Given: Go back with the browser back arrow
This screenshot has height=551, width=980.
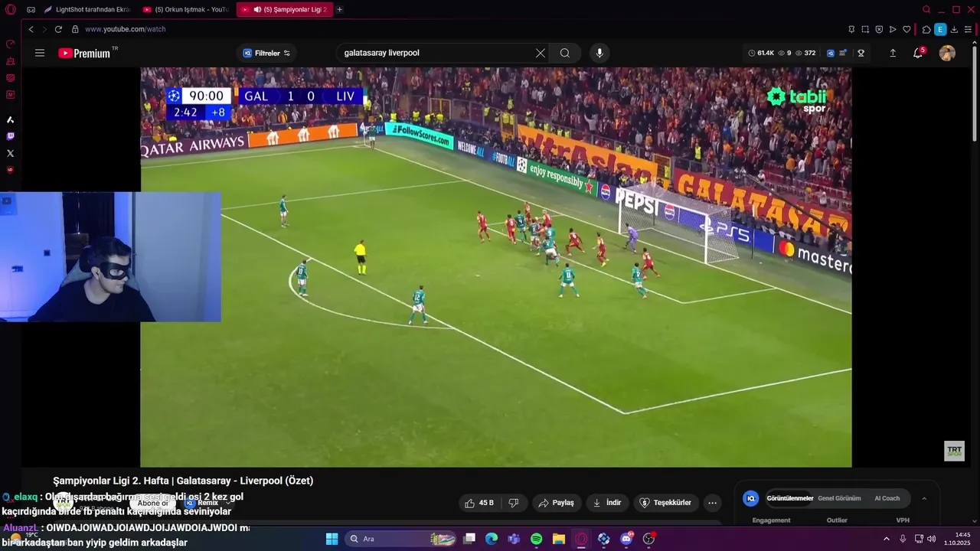Looking at the screenshot, I should 31,29.
